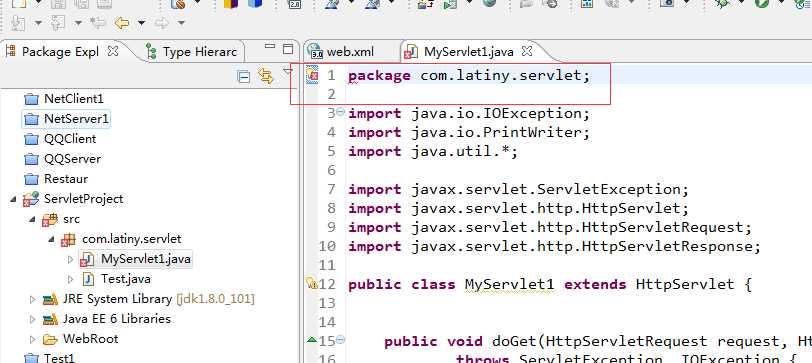
Task: Open next annotation dropdown arrow
Action: click(38, 23)
